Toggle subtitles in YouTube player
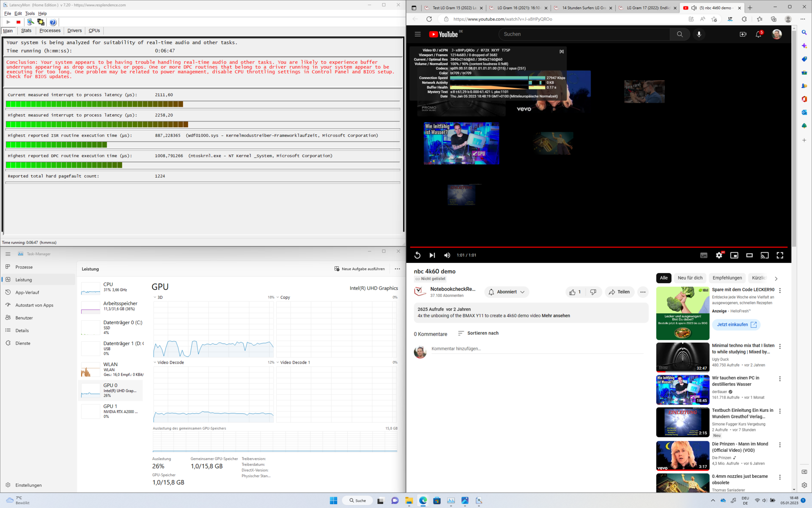812x508 pixels. [704, 255]
